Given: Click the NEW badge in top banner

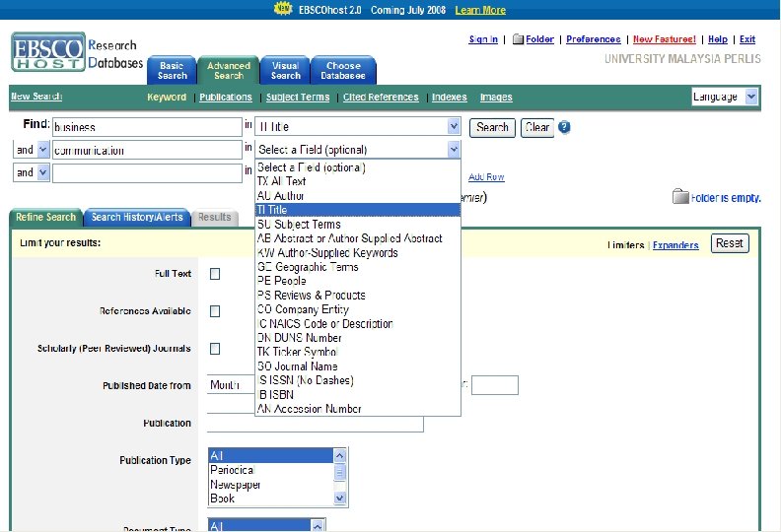Looking at the screenshot, I should (x=283, y=9).
